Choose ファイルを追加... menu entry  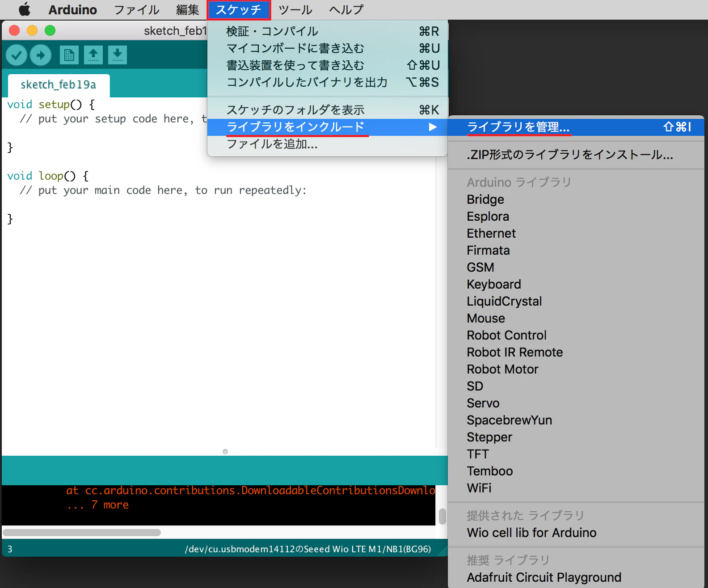pos(328,144)
